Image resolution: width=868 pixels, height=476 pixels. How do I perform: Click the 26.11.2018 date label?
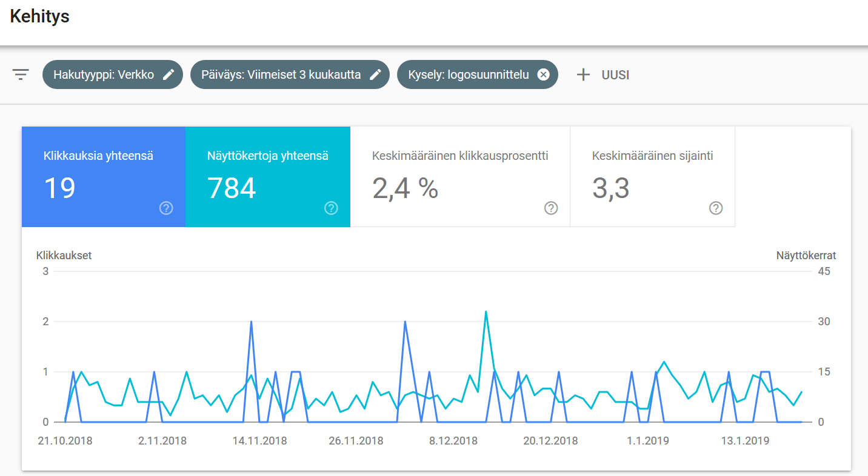[x=356, y=441]
